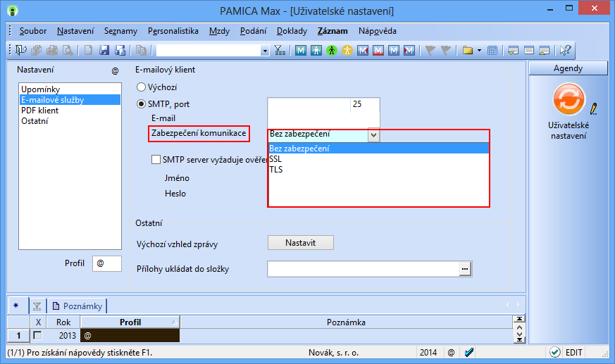Switch to the filter funnel tab

[x=37, y=306]
